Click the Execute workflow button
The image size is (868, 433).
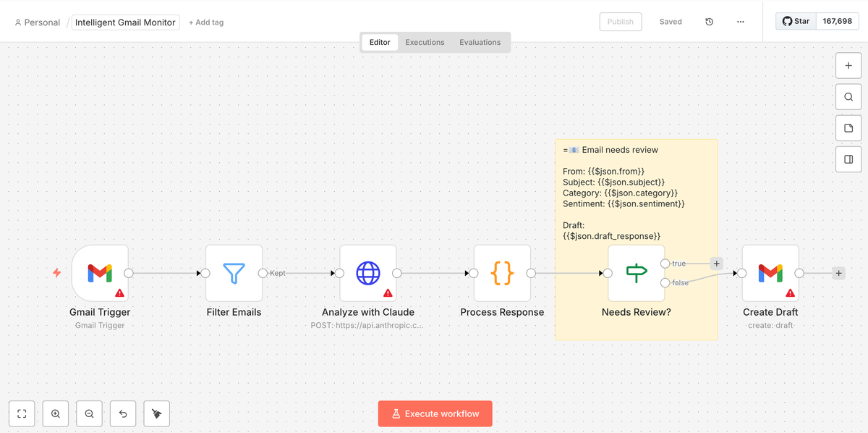(435, 413)
